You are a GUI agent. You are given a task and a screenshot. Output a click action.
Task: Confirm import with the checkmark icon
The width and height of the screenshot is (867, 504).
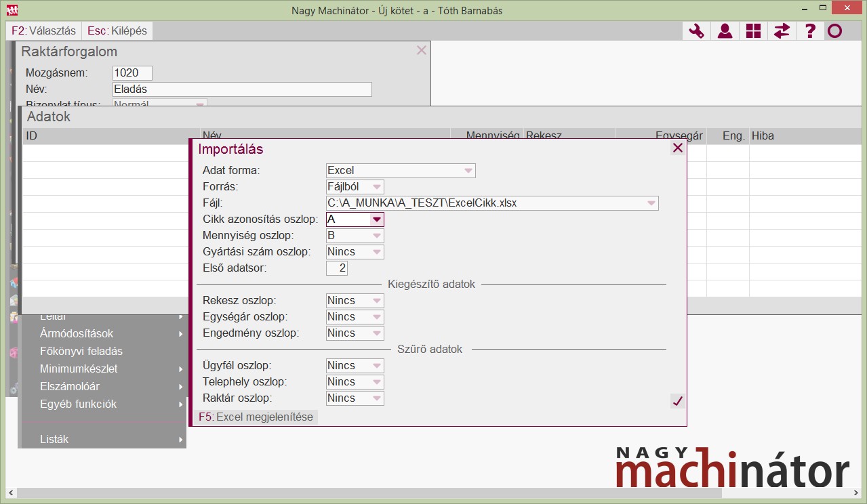click(677, 401)
